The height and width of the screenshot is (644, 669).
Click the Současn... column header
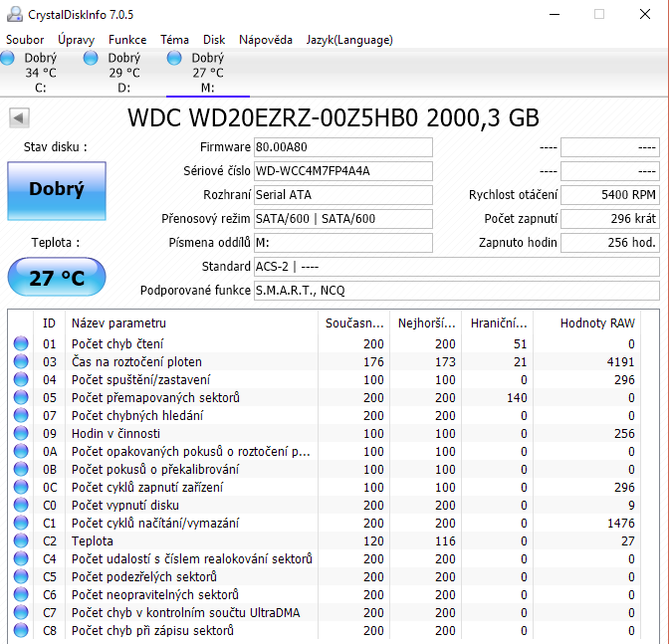[354, 322]
